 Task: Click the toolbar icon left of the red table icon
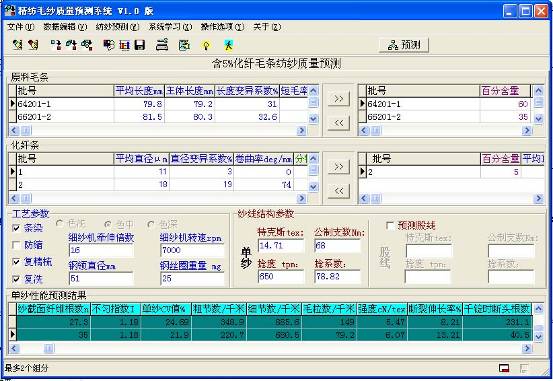point(109,45)
